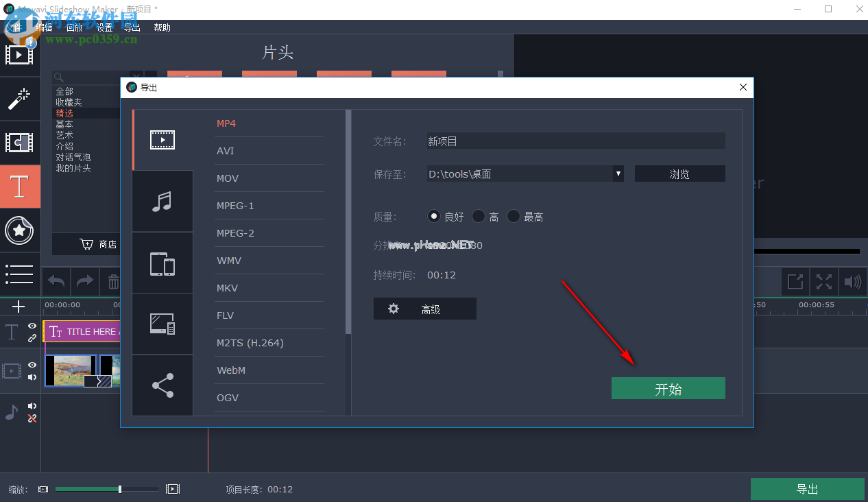
Task: Click 浏览 to browse save location
Action: click(x=679, y=174)
